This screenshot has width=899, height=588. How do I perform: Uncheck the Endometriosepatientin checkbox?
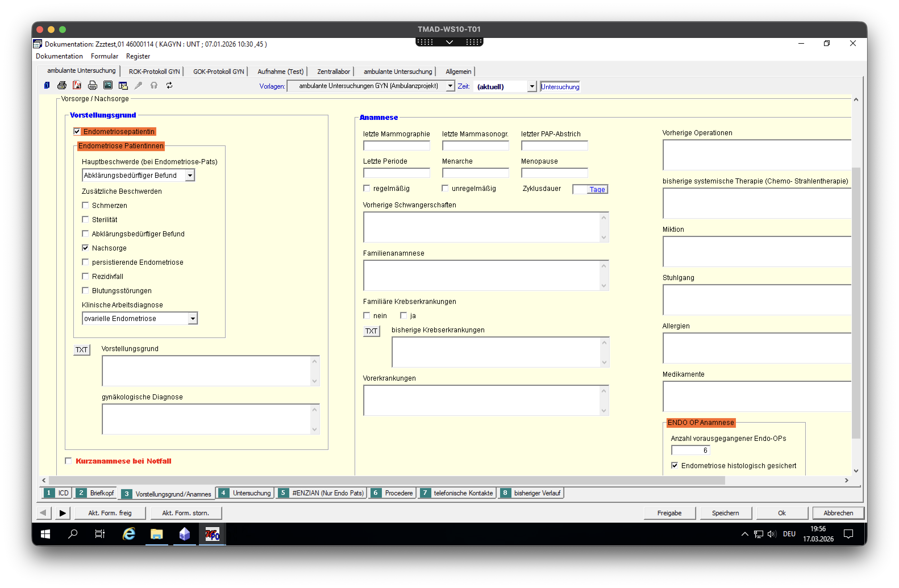coord(77,132)
